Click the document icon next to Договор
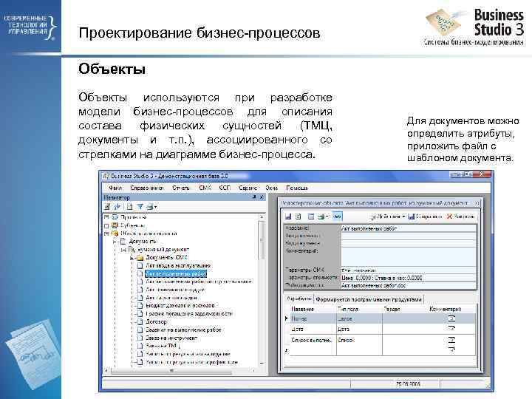This screenshot has width=532, height=399. [x=140, y=321]
